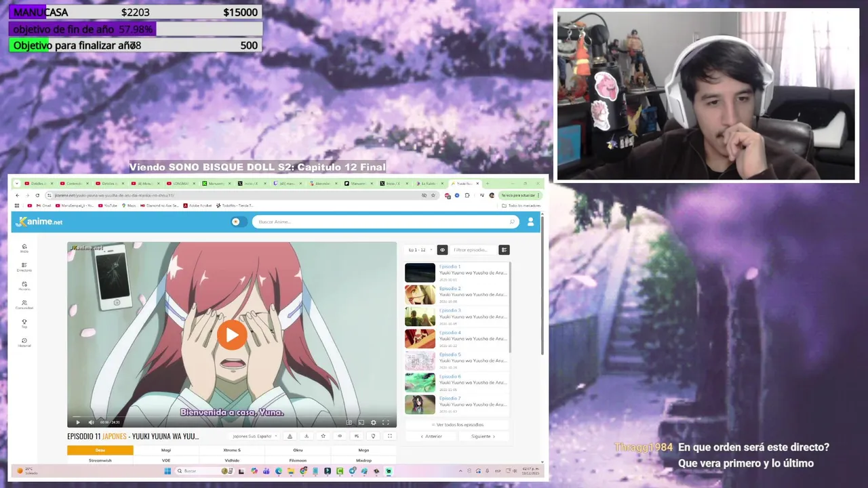Click the screenshot camera icon in player

pyautogui.click(x=349, y=422)
